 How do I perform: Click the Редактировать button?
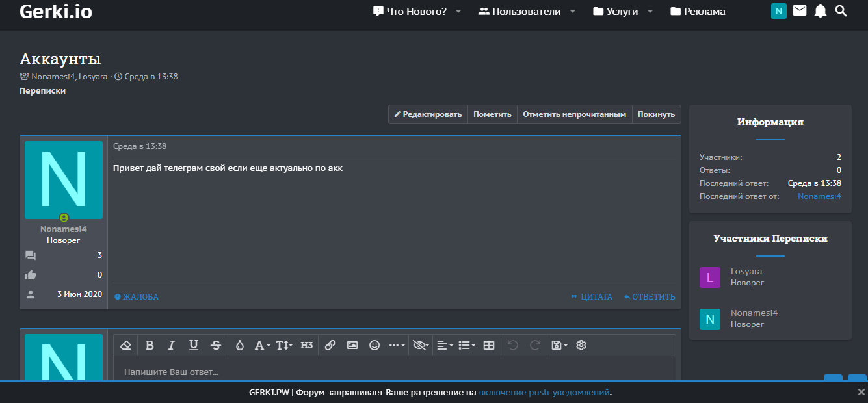point(428,114)
